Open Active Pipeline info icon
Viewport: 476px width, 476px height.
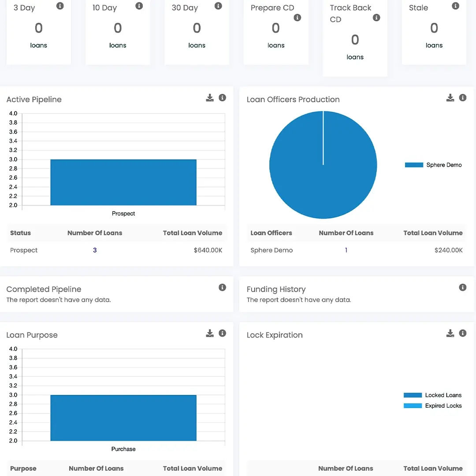(223, 98)
